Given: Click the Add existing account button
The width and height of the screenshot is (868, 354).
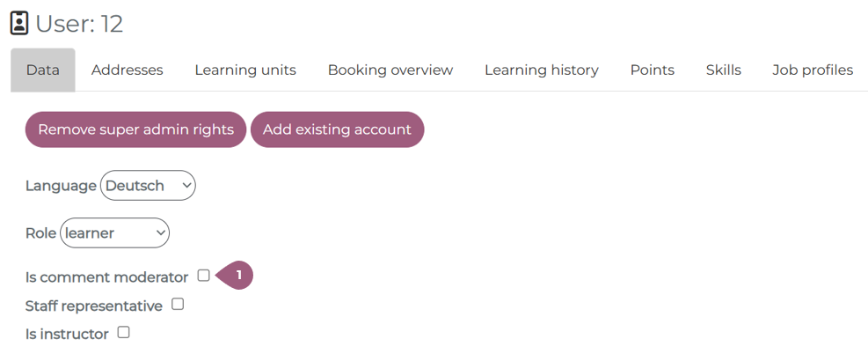Looking at the screenshot, I should (x=337, y=129).
